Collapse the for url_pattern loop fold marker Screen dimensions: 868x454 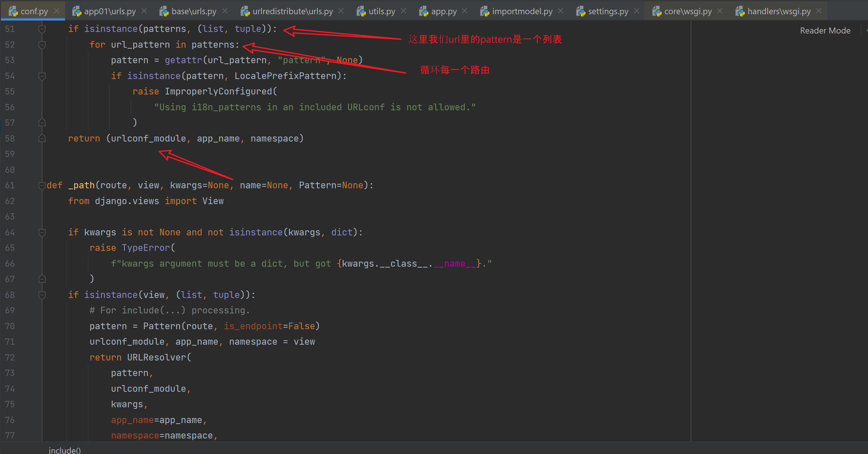pyautogui.click(x=42, y=45)
